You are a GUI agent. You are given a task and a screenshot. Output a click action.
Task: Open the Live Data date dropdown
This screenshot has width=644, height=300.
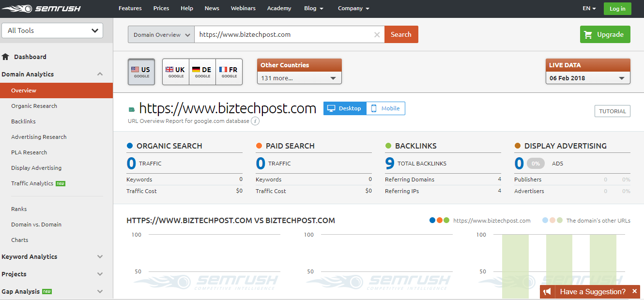(x=588, y=78)
